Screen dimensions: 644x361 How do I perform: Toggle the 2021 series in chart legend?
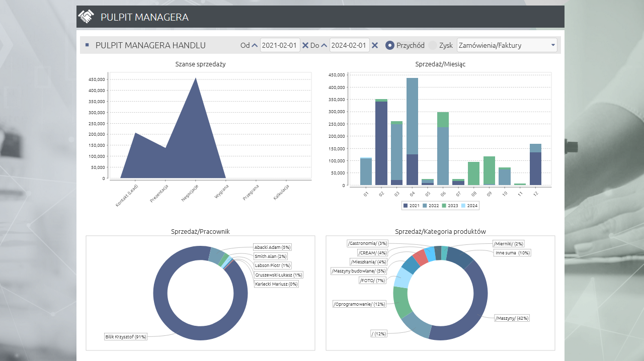pos(412,206)
